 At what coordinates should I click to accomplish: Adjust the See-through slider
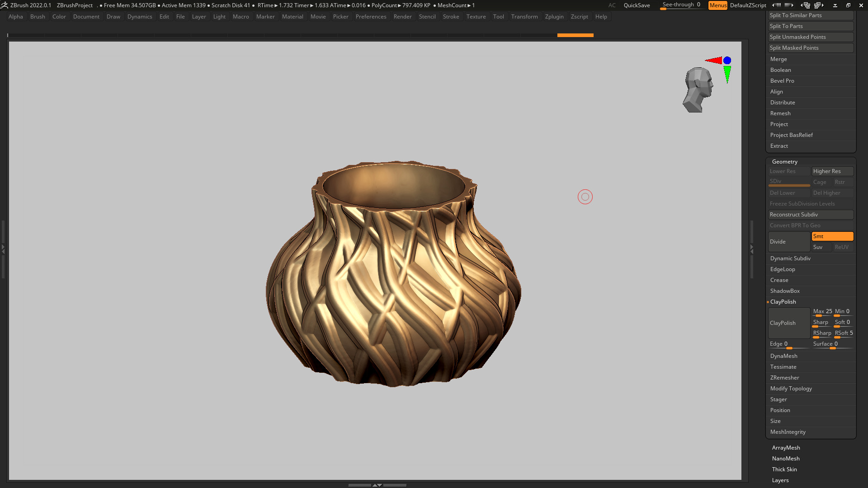[x=681, y=5]
